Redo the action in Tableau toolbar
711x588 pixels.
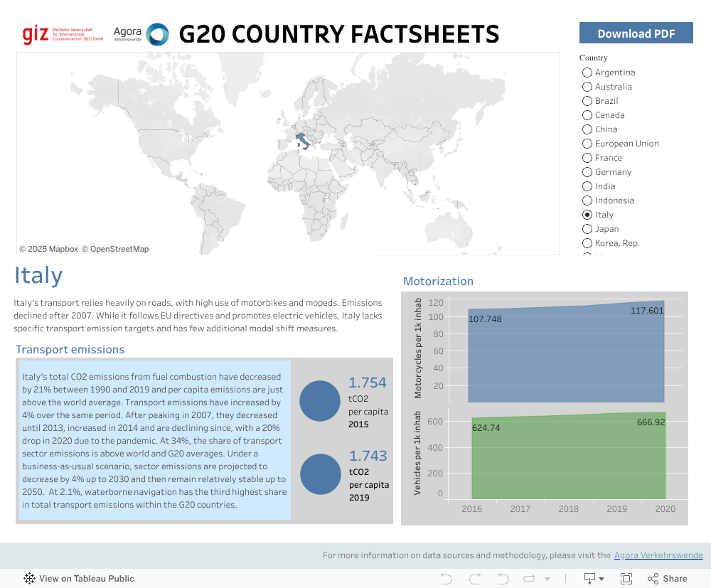click(x=475, y=579)
